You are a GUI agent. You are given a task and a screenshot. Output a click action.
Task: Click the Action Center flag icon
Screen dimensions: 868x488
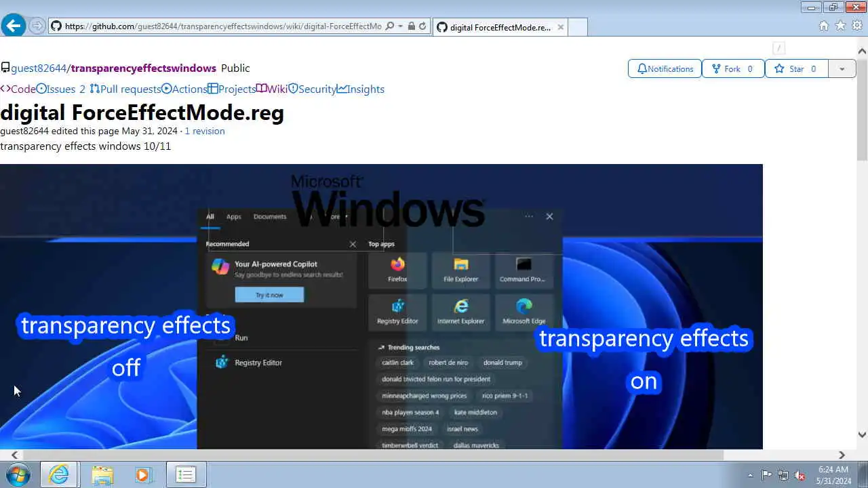click(x=766, y=475)
